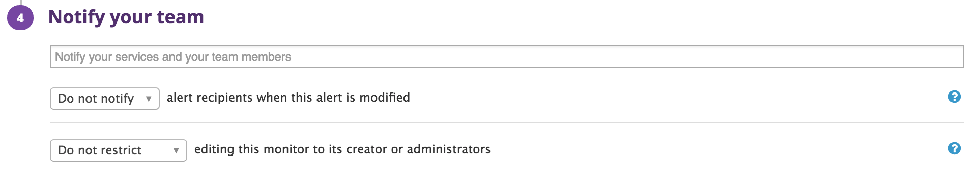Click the alert recipients when modified label
980x186 pixels.
[289, 98]
